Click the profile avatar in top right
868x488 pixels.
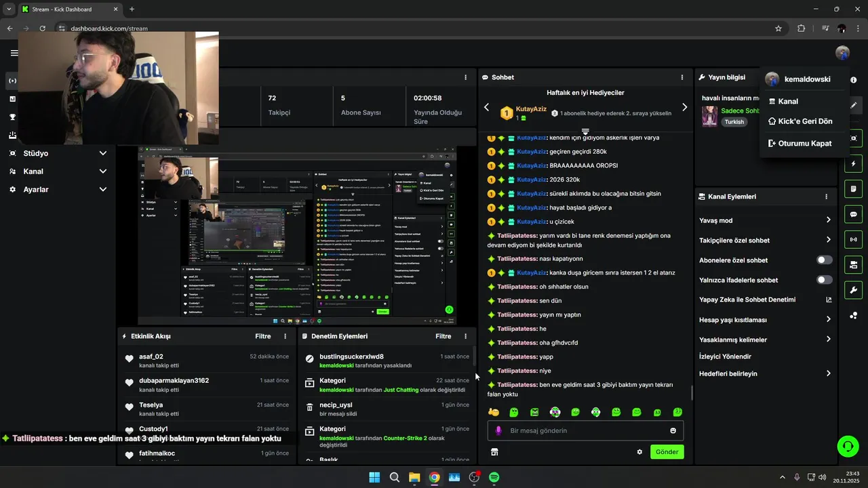tap(842, 53)
